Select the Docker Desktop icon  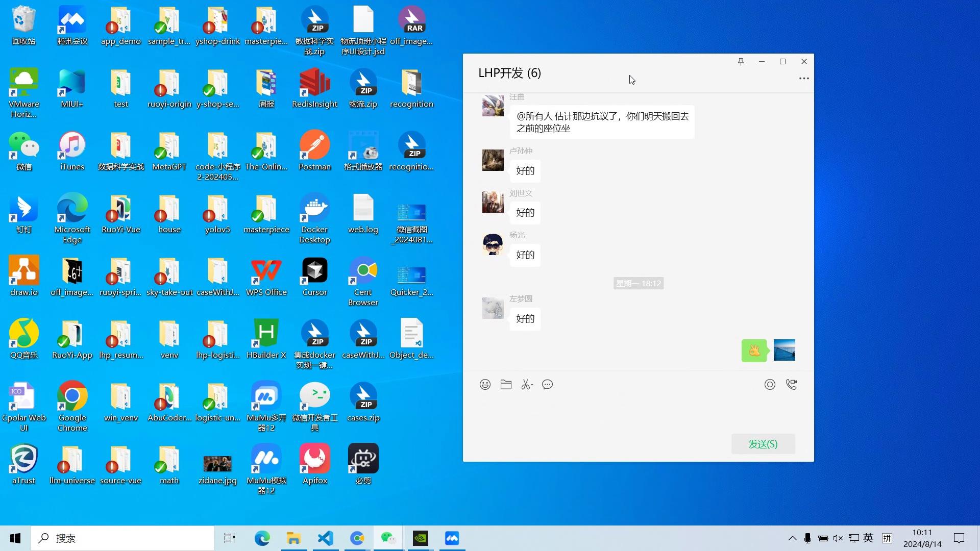click(314, 219)
